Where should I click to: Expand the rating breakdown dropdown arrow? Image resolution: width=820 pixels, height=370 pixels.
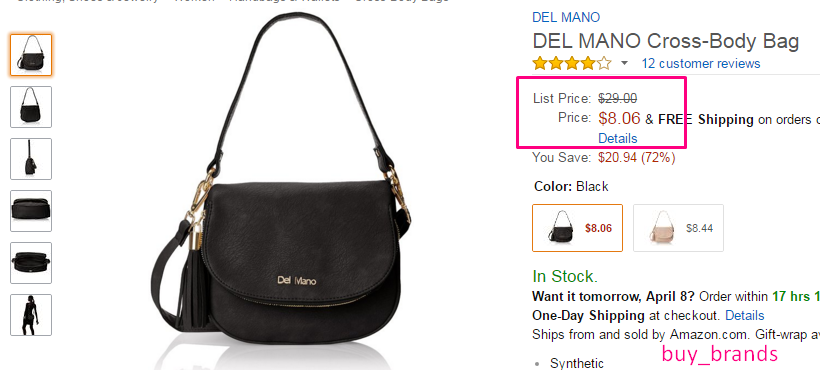[624, 64]
